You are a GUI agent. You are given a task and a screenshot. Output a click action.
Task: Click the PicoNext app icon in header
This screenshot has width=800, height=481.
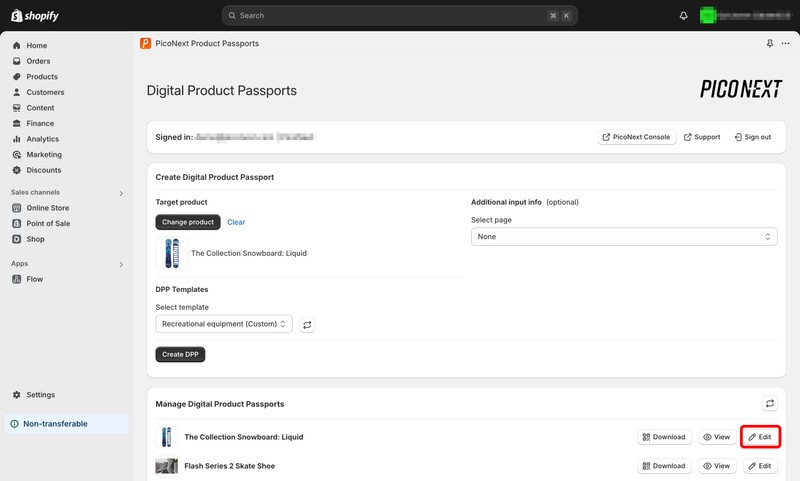(x=146, y=44)
